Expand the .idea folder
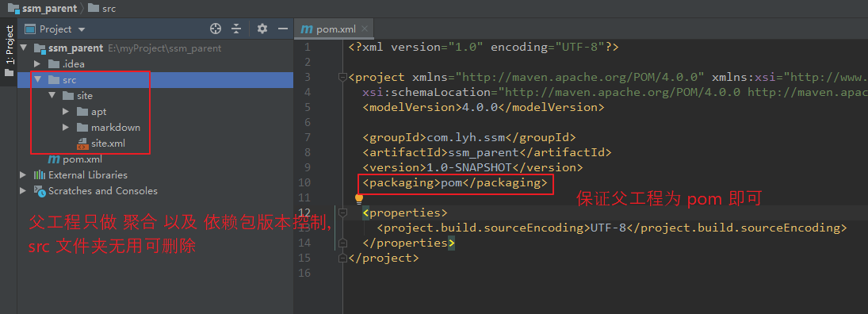868x314 pixels. click(37, 63)
